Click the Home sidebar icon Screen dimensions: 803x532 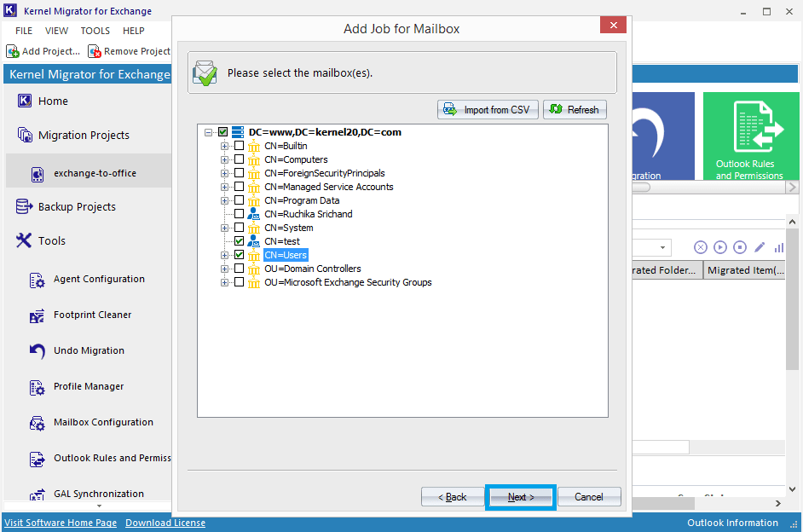pos(25,101)
